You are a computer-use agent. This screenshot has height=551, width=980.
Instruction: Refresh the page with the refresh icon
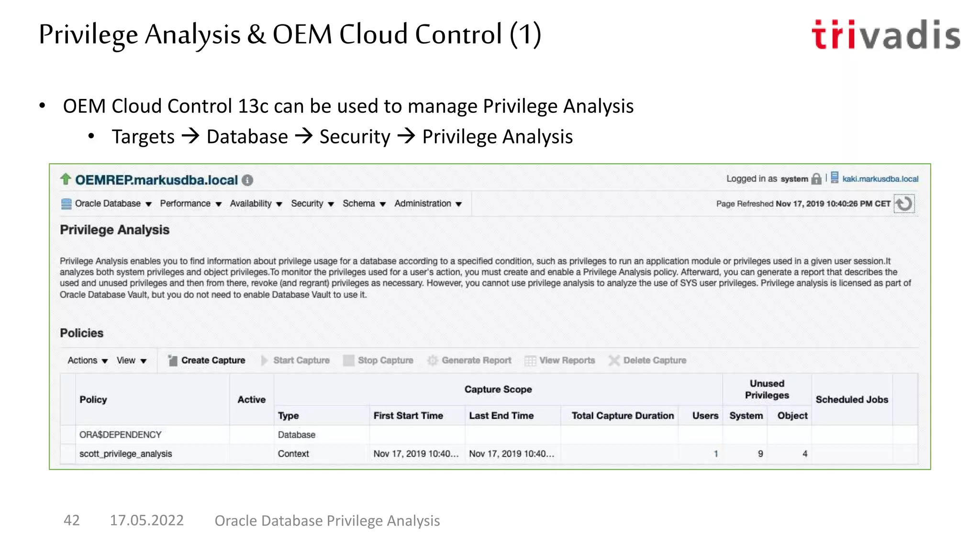click(904, 204)
